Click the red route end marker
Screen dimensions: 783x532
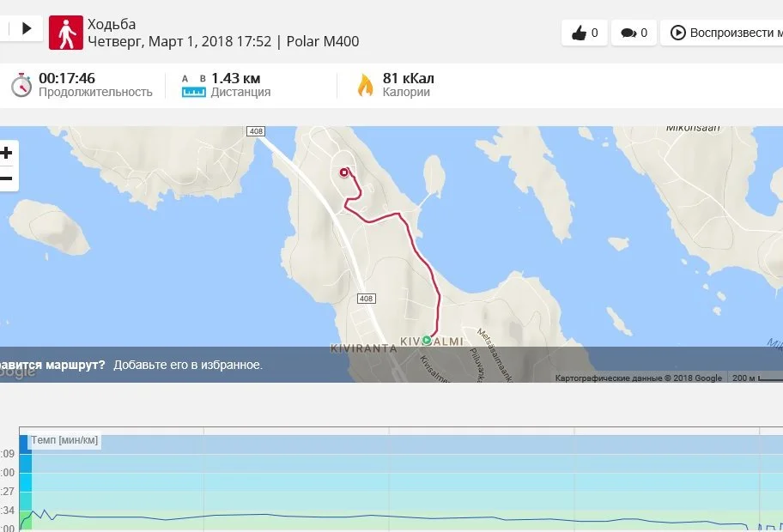(344, 172)
